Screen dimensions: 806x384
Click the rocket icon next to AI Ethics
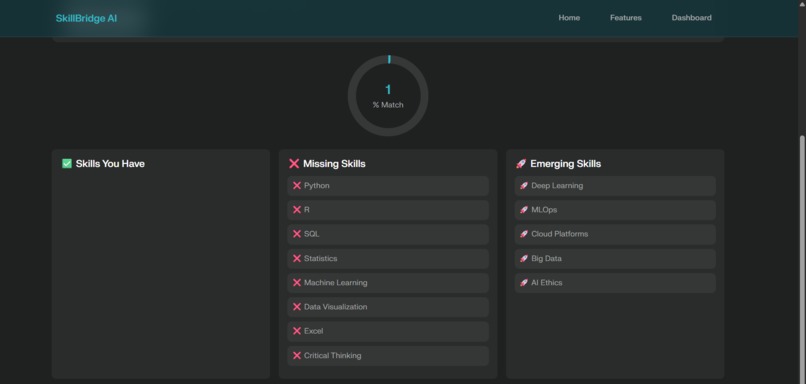click(524, 283)
